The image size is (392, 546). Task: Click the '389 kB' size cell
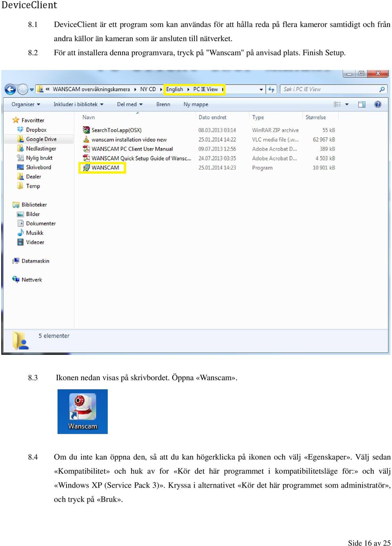327,149
